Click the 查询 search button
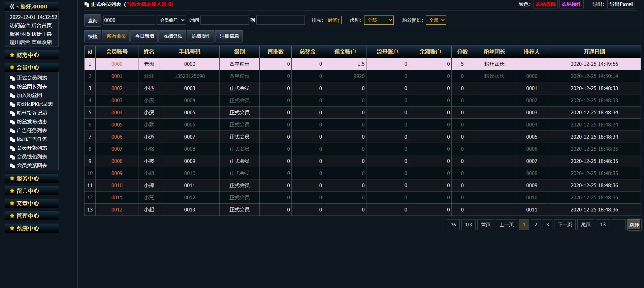Viewport: 644px width, 288px height. (93, 20)
